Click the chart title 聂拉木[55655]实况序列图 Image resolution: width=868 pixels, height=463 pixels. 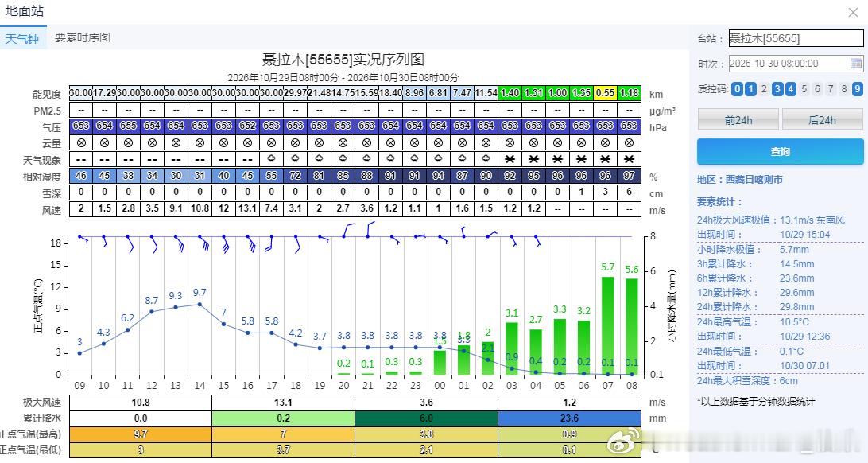[343, 59]
